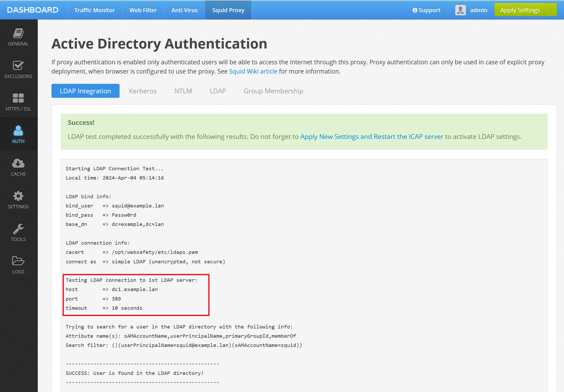Click 'Starting LDAP Connection Test...' line
564x392 pixels.
115,169
